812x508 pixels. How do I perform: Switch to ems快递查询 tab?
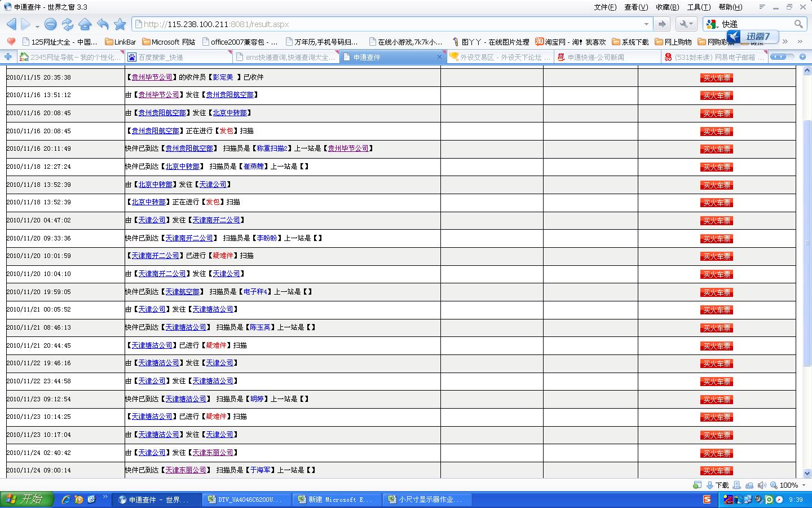(285, 57)
